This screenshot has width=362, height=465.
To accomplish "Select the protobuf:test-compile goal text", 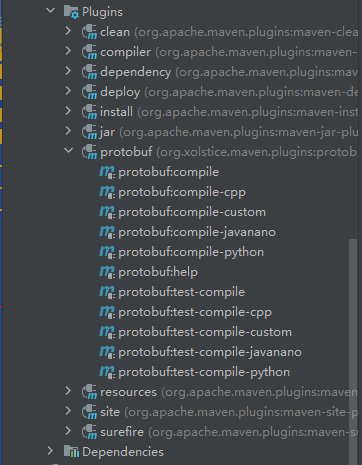I will tap(182, 292).
